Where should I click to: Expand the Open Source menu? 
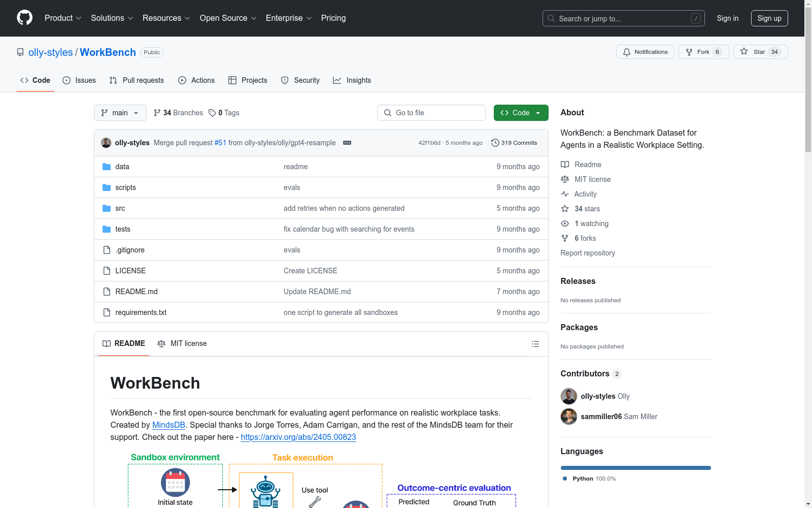[x=228, y=18]
